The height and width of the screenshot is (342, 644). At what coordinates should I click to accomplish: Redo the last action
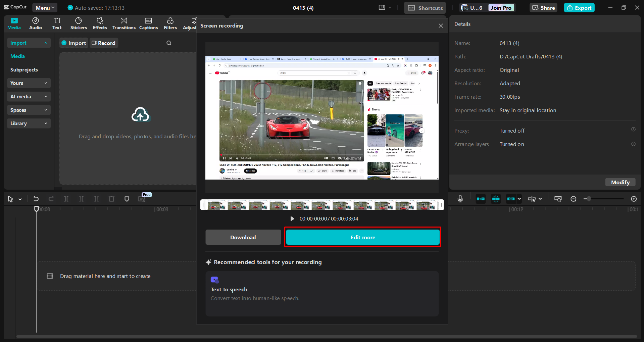[51, 199]
